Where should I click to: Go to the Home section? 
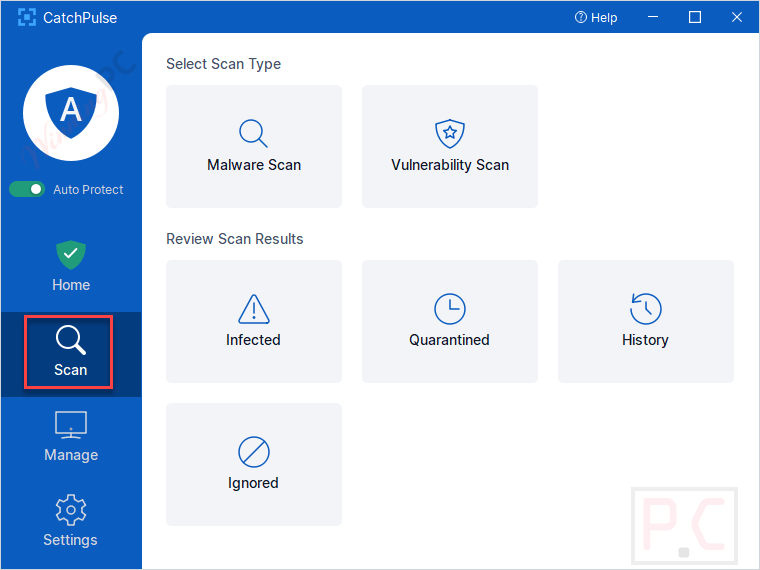pyautogui.click(x=71, y=267)
